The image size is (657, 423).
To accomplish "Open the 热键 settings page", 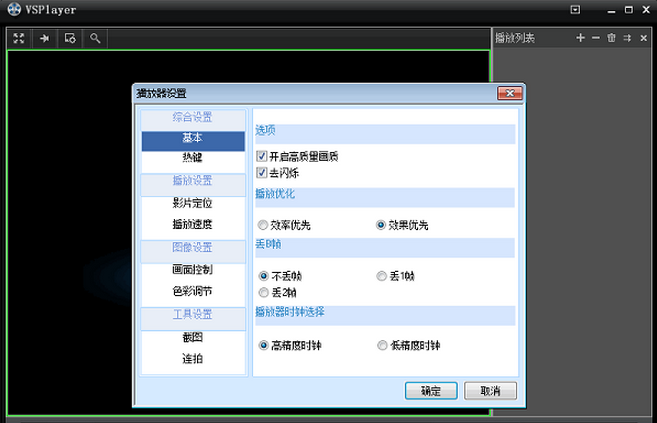I will (x=192, y=158).
